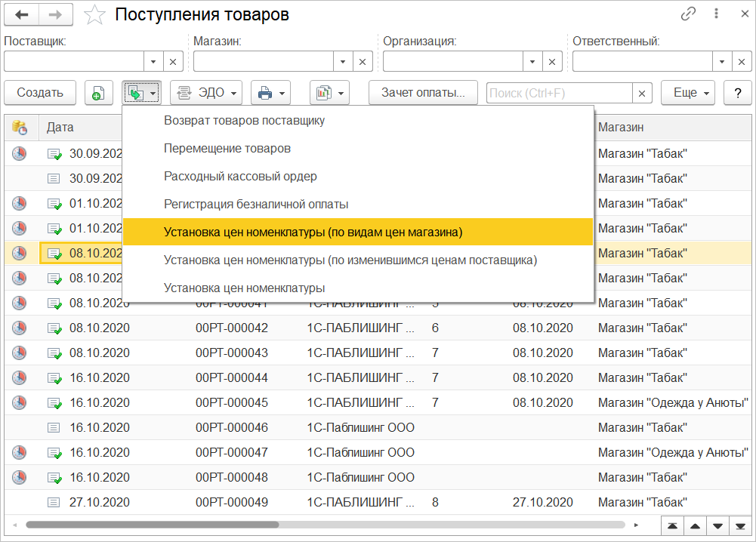Expand the Поставщик filter dropdown
Screen dimensions: 756x542
point(153,62)
